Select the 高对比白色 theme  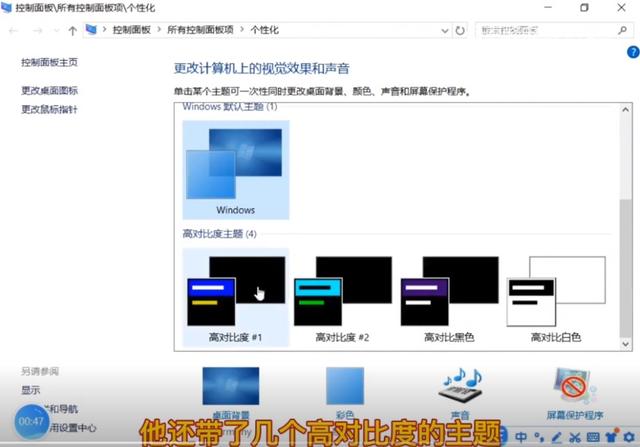[556, 298]
